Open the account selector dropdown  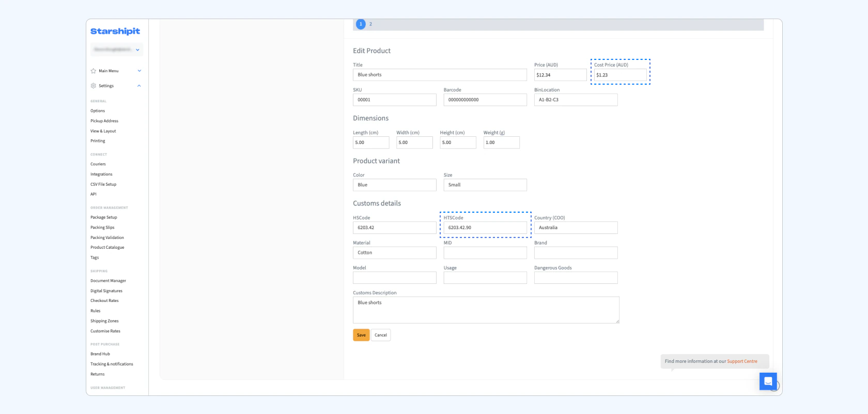pyautogui.click(x=117, y=50)
